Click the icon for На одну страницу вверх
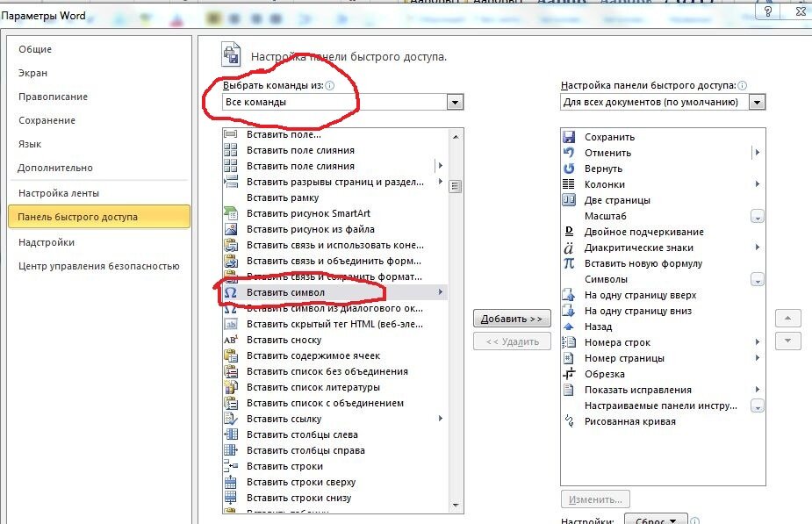 point(569,295)
